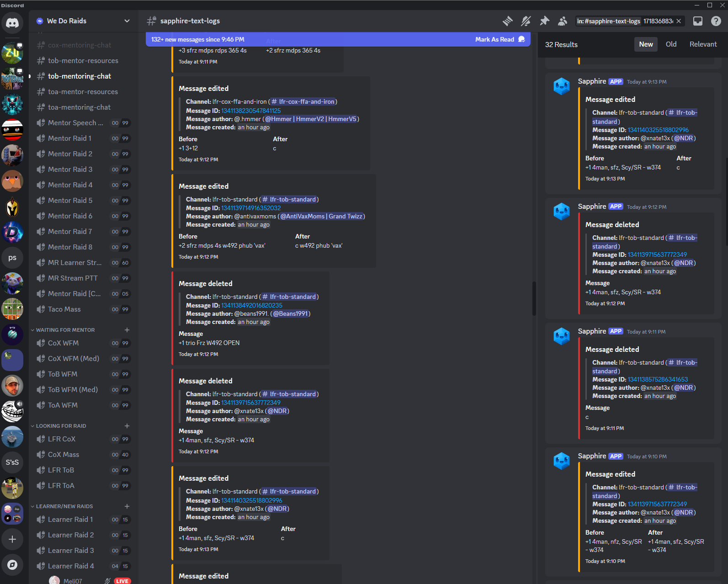
Task: Open toa-mentor-resources channel
Action: click(83, 92)
